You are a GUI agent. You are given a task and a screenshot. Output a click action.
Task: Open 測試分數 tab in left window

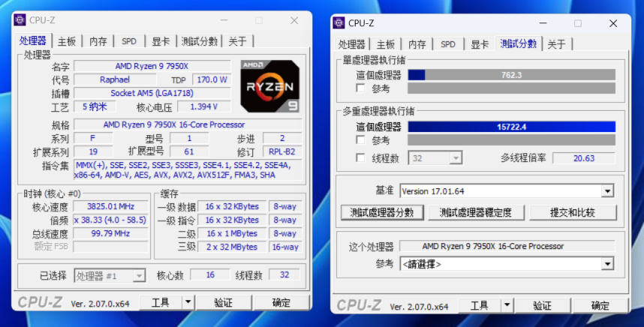pos(199,41)
